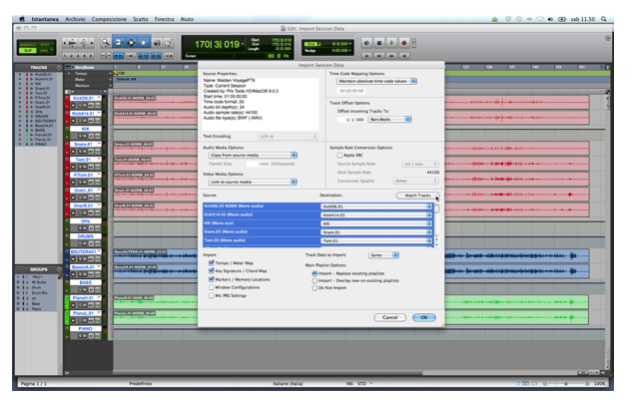Image resolution: width=643 pixels, height=414 pixels.
Task: Open Copy from source media dropdown
Action: pyautogui.click(x=253, y=155)
